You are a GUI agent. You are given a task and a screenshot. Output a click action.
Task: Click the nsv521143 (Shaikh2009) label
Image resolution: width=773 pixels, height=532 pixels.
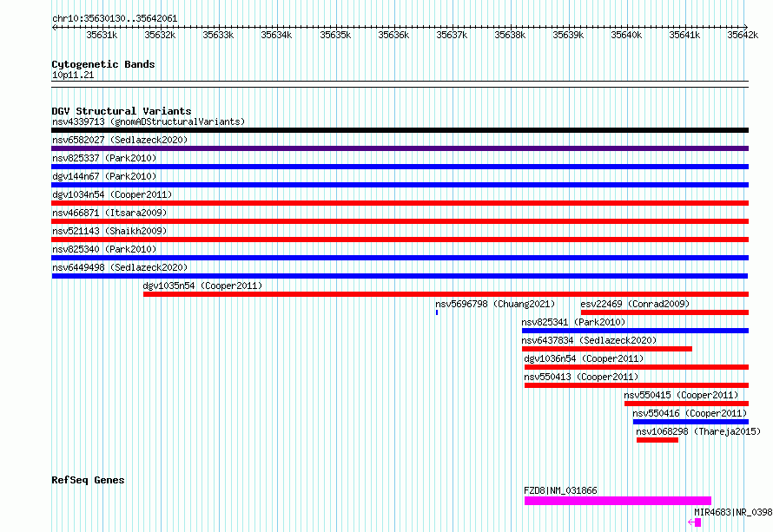click(x=109, y=231)
